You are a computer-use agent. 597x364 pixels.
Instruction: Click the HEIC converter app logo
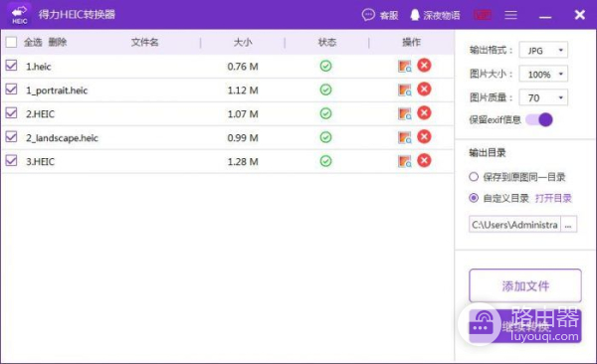(x=20, y=15)
